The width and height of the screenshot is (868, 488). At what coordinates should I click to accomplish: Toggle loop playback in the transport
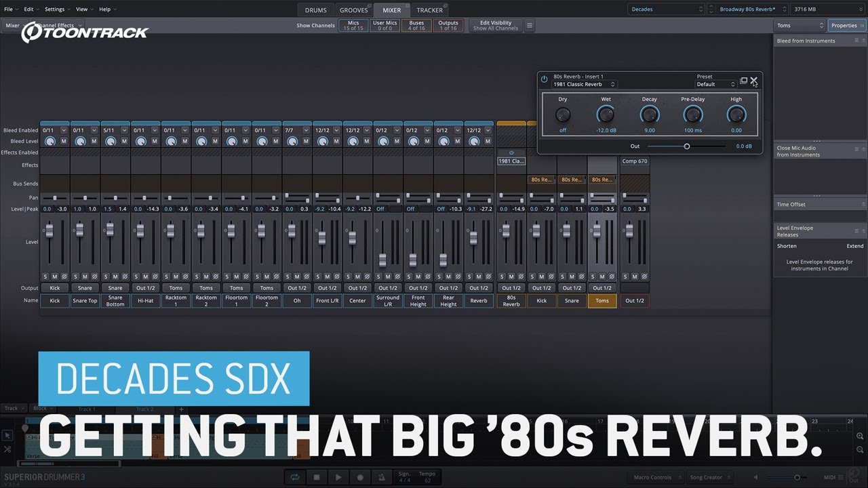[296, 477]
